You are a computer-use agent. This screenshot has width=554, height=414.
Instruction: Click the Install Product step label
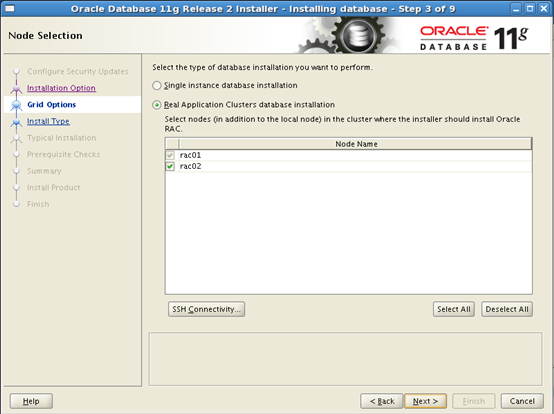click(x=54, y=188)
